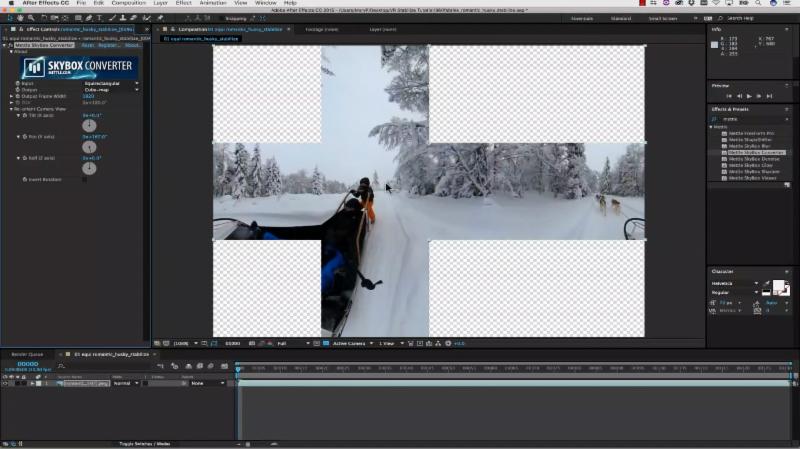
Task: Click Reset link for Skybox Converter effect
Action: pyautogui.click(x=87, y=45)
